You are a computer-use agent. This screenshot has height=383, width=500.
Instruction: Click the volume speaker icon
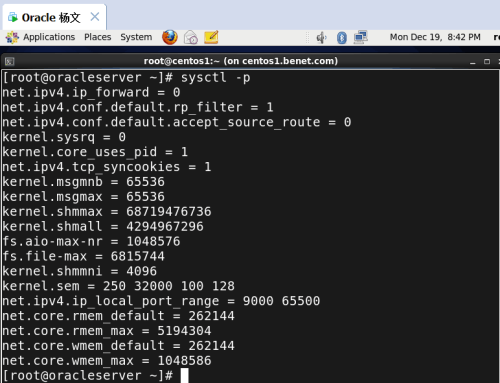[321, 37]
